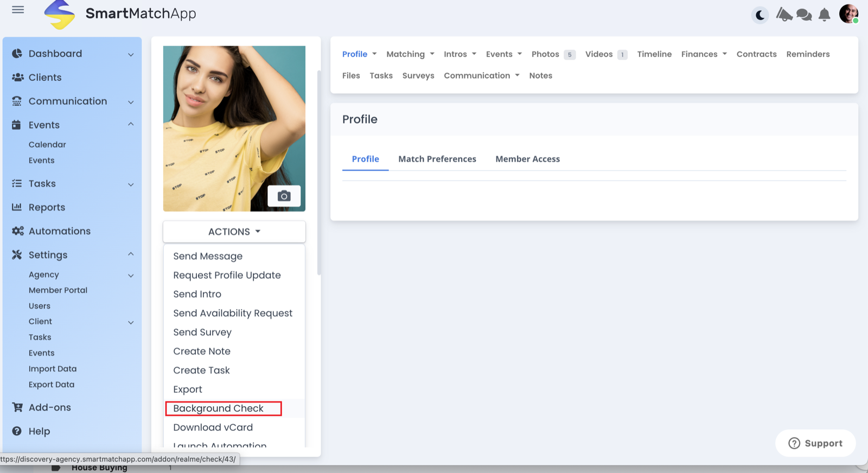Image resolution: width=868 pixels, height=473 pixels.
Task: Switch to Match Preferences tab
Action: (x=437, y=159)
